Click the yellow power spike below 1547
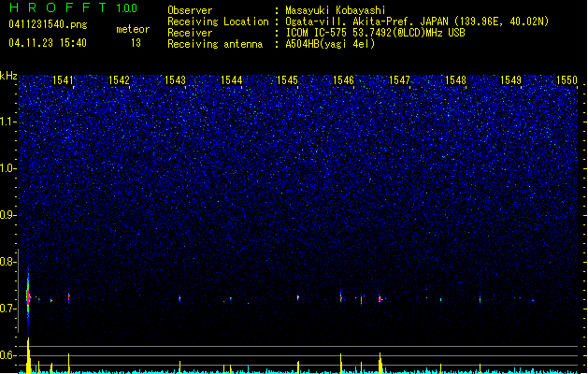This screenshot has height=374, width=588. pyautogui.click(x=380, y=363)
